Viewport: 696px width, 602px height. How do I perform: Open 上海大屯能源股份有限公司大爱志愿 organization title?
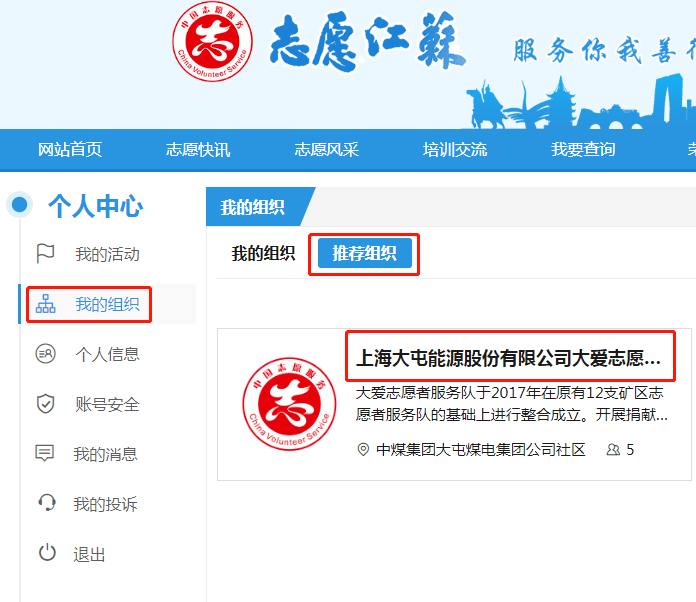tap(509, 358)
